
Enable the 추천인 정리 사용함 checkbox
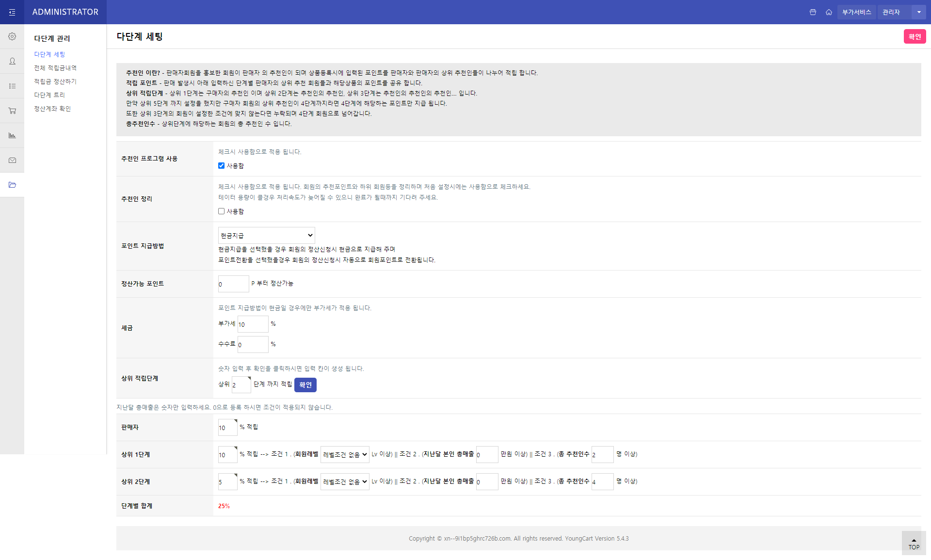(x=221, y=211)
